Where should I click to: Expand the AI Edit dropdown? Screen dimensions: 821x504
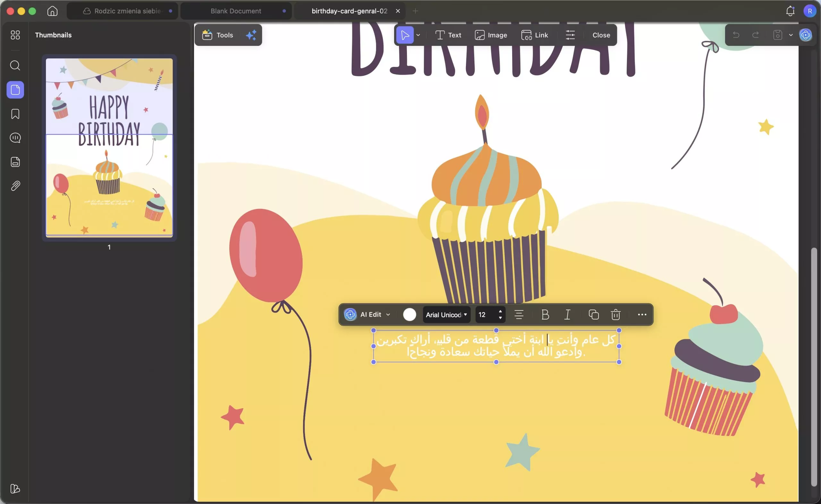(388, 314)
